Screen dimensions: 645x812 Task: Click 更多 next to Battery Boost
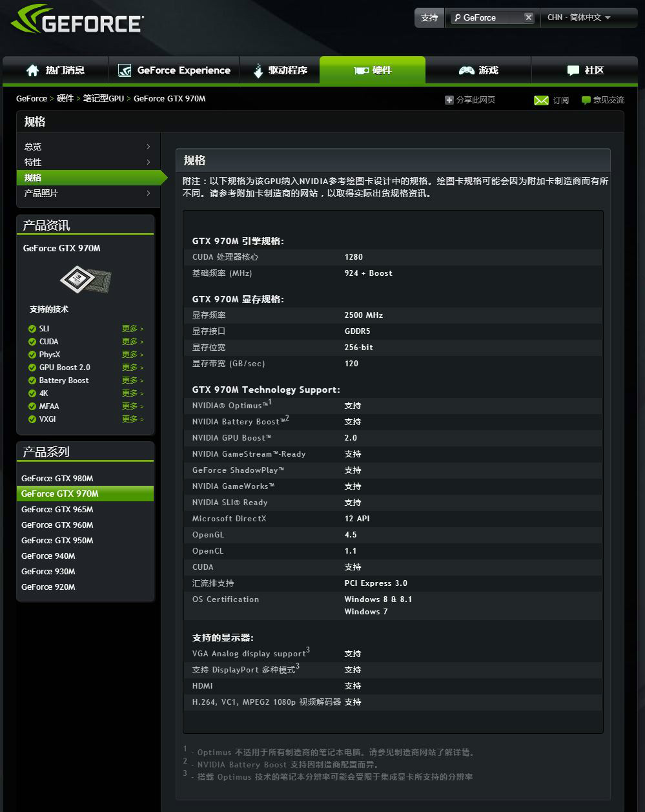point(132,380)
